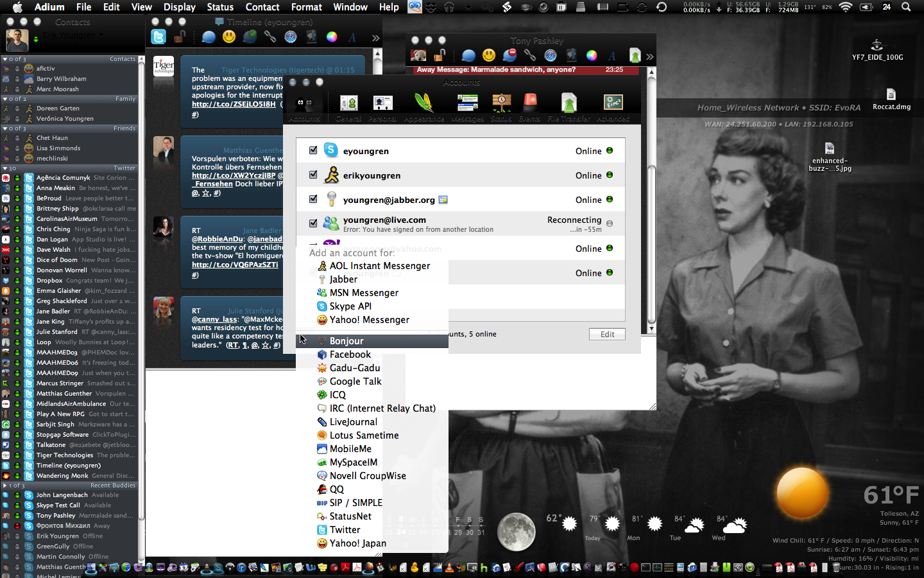Click the chain link icon in Tony Pashley toolbar
The image size is (924, 578).
pyautogui.click(x=530, y=56)
